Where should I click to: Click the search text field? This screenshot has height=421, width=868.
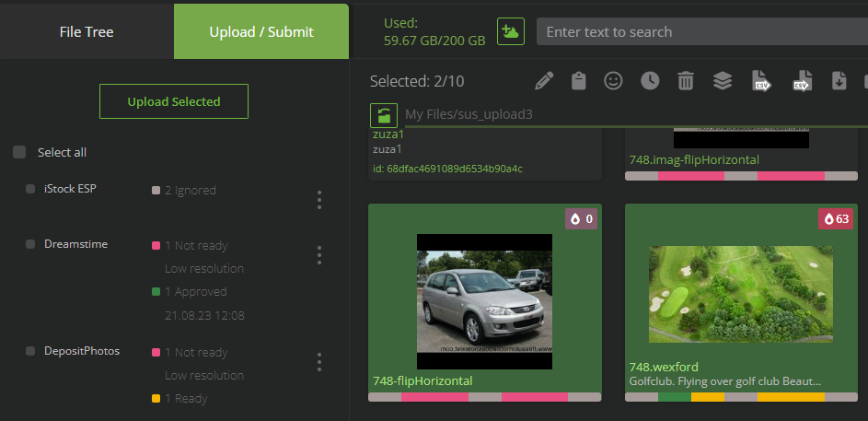[x=700, y=31]
